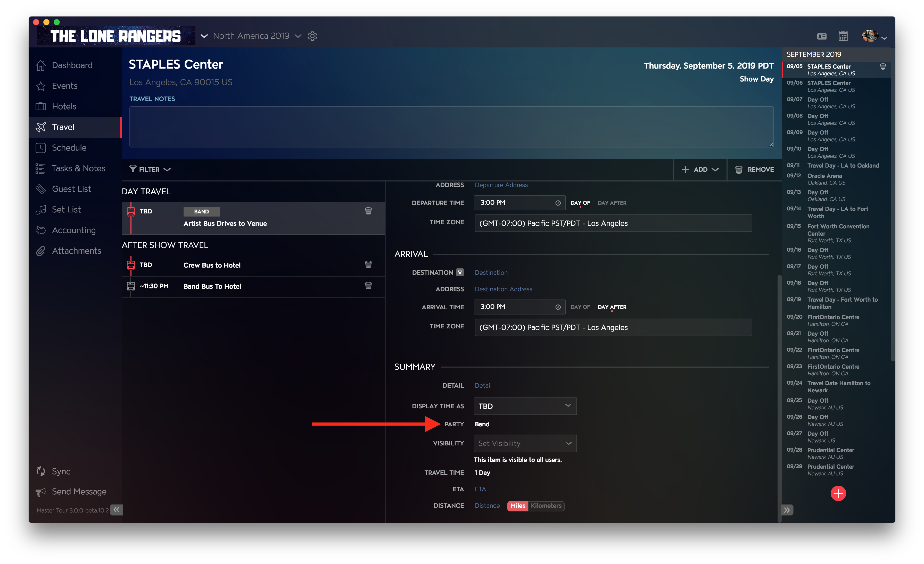Open the arrival Time Zone selector
Viewport: 924px width, 564px height.
point(613,327)
